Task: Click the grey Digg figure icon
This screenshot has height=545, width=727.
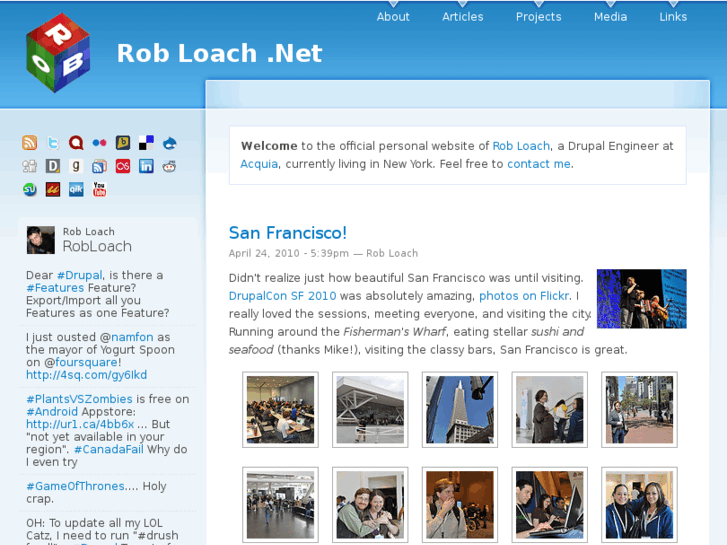Action: click(x=30, y=166)
